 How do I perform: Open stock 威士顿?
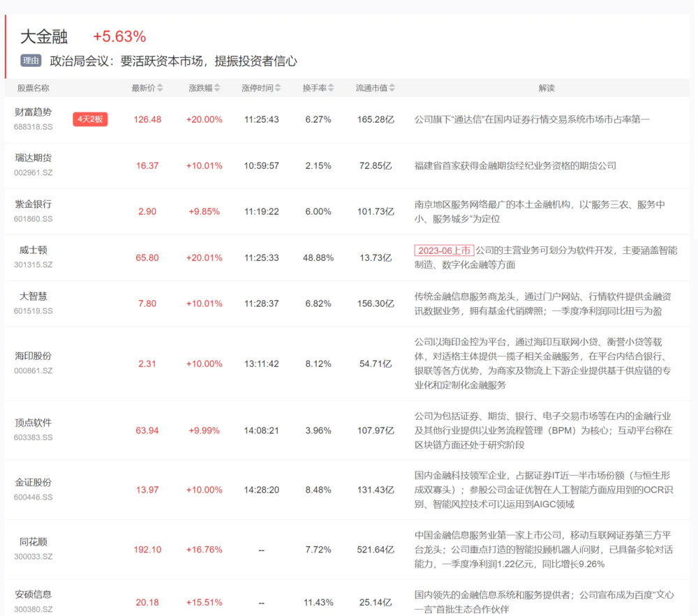click(x=33, y=250)
